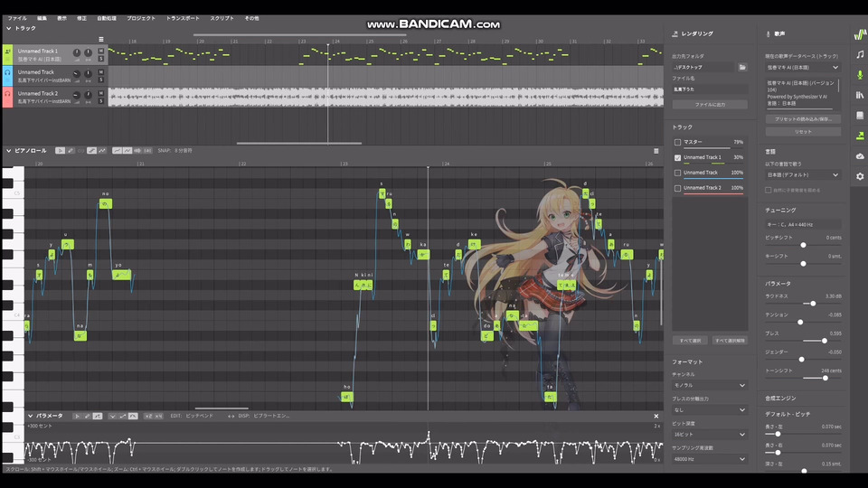Toggle piano roll pitch curve display

[117, 151]
